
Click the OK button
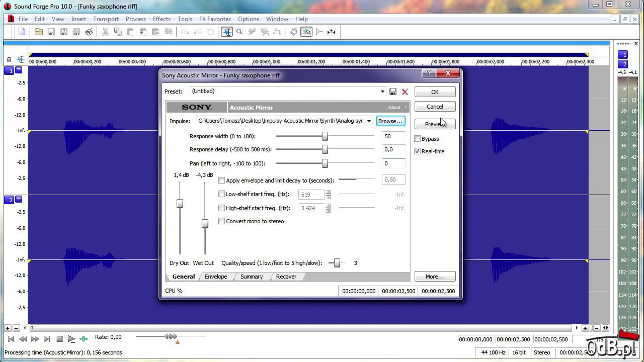435,92
